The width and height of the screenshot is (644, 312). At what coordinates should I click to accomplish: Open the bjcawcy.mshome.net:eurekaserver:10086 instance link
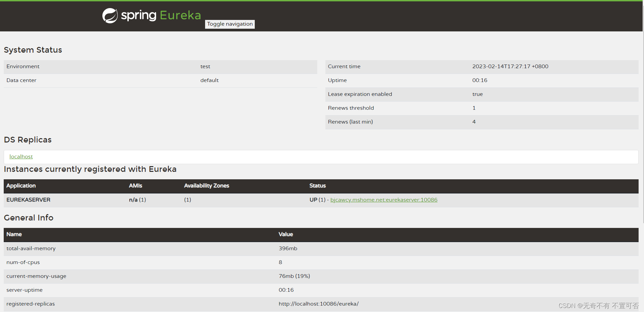384,200
